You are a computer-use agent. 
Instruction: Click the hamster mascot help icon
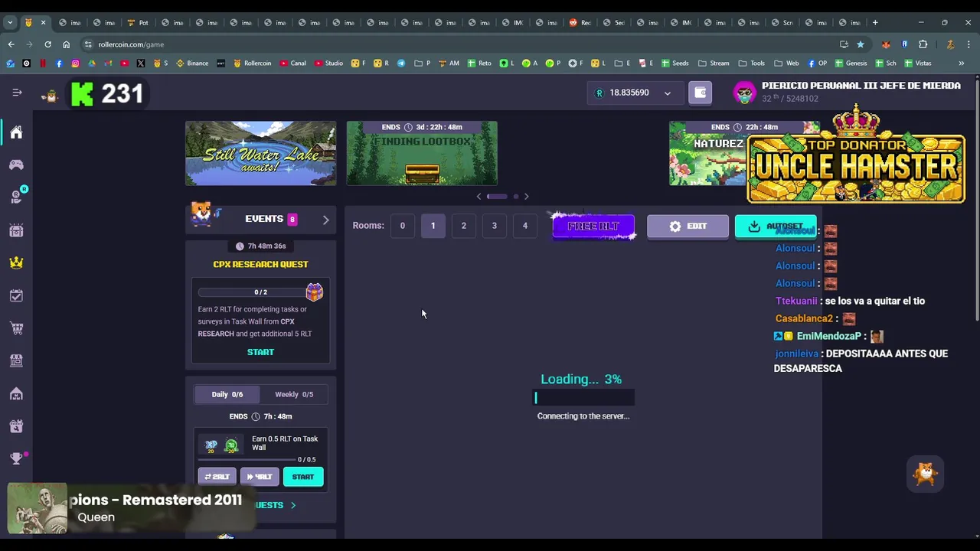926,474
